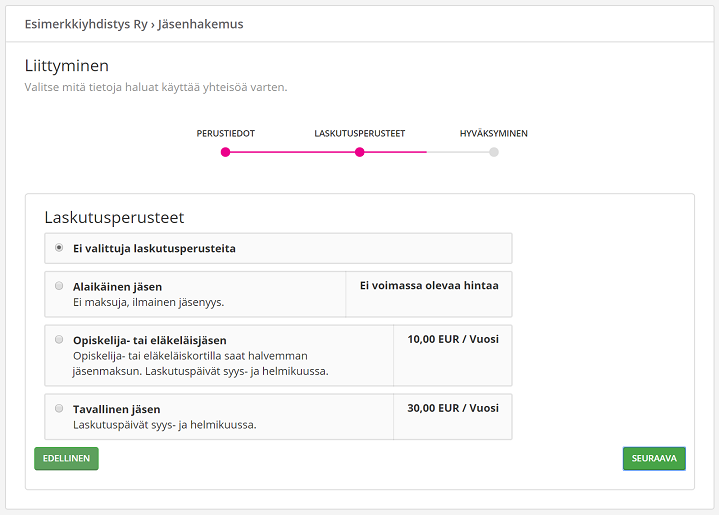Click the 'Ei voimassa olevaa hintaa' cell
719x515 pixels.
pyautogui.click(x=429, y=285)
